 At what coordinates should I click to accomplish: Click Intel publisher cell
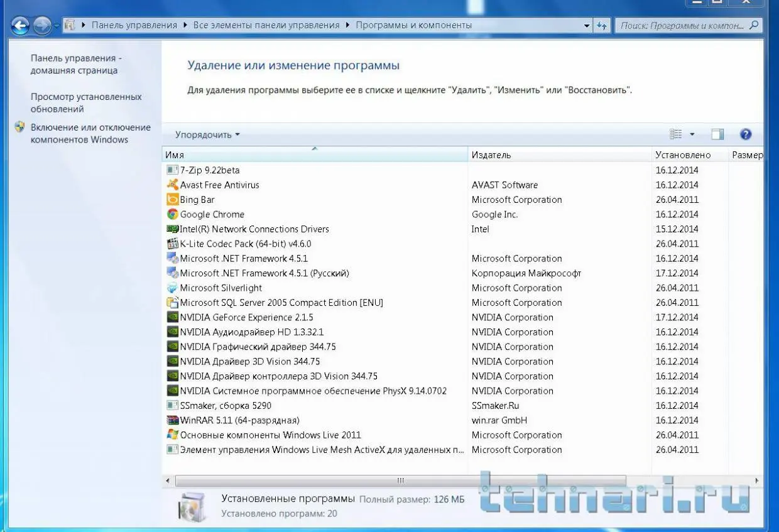481,229
